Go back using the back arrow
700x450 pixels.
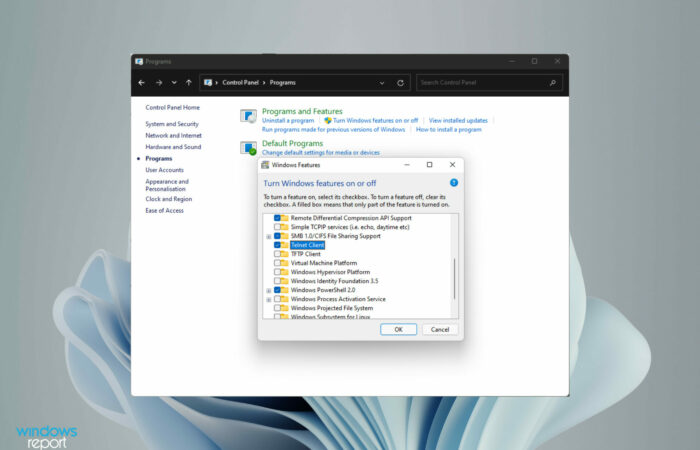coord(142,83)
